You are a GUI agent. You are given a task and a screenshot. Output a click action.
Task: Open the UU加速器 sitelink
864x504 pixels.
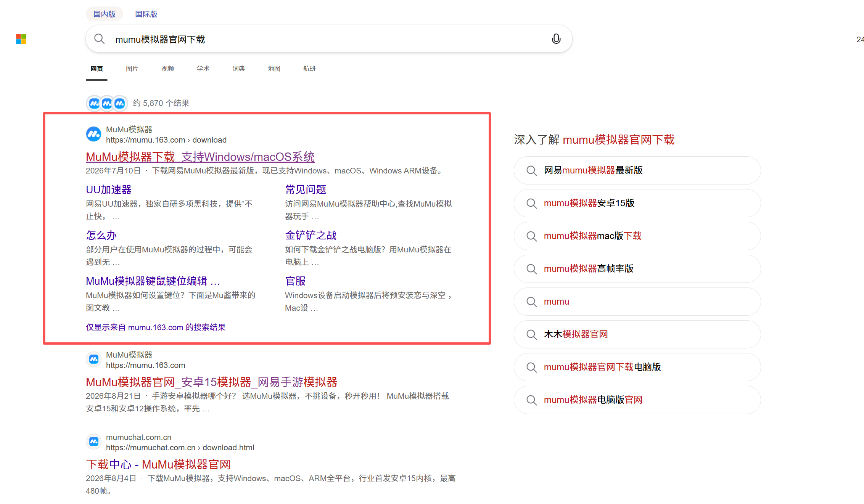coord(109,189)
